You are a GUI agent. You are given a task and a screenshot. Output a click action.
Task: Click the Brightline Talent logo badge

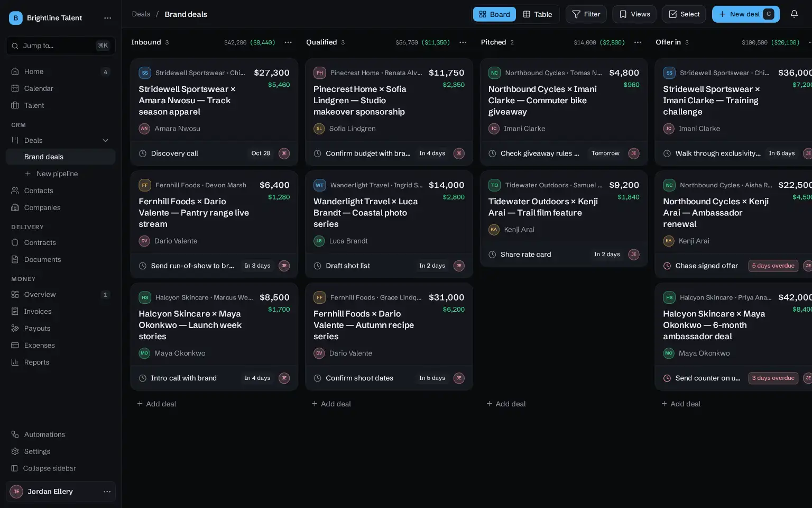[16, 18]
